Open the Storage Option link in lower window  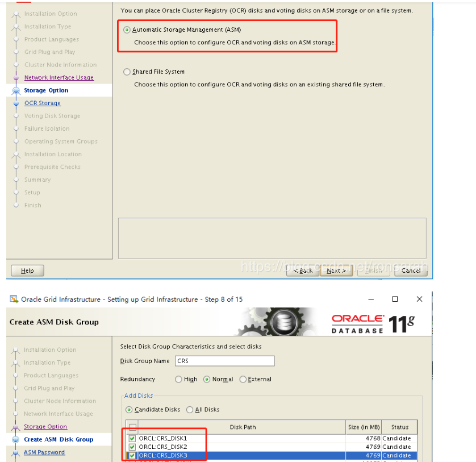pyautogui.click(x=45, y=426)
